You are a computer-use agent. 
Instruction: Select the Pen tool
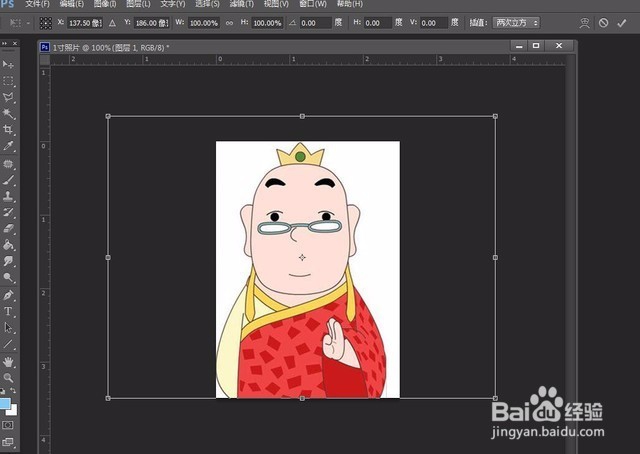8,295
